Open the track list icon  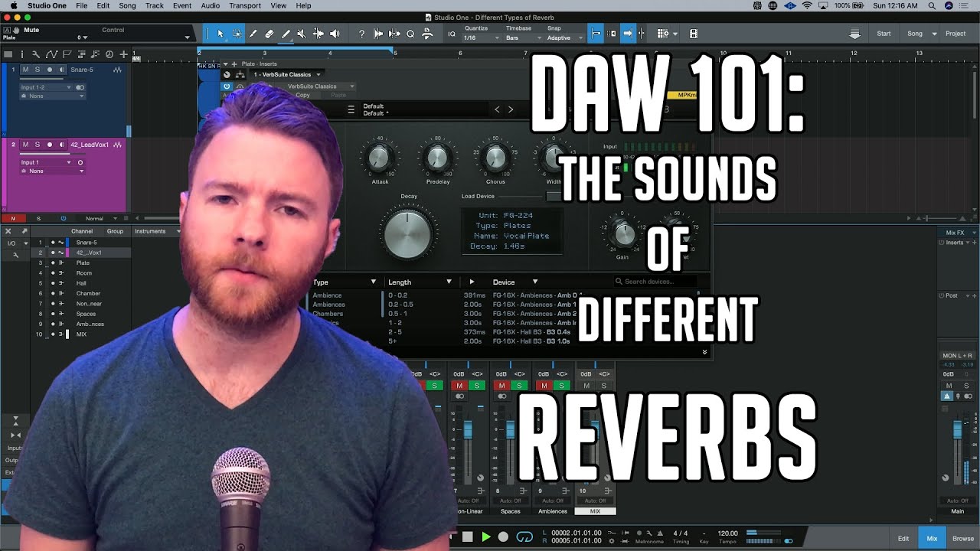(x=8, y=54)
